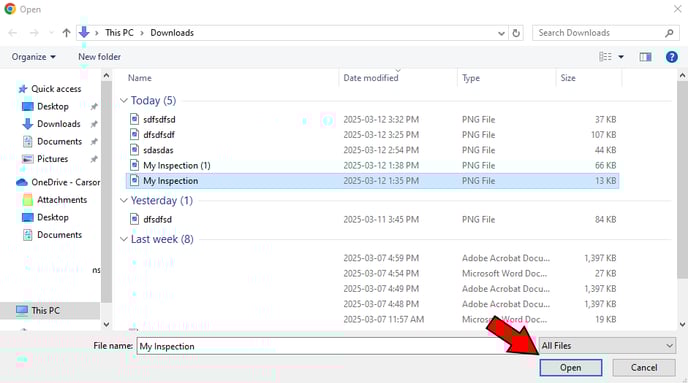This screenshot has width=688, height=383.
Task: Click the My Inspection (1) file icon
Action: click(135, 165)
